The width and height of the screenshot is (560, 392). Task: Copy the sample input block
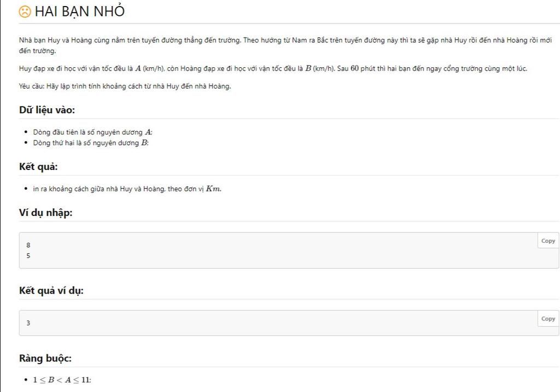547,241
